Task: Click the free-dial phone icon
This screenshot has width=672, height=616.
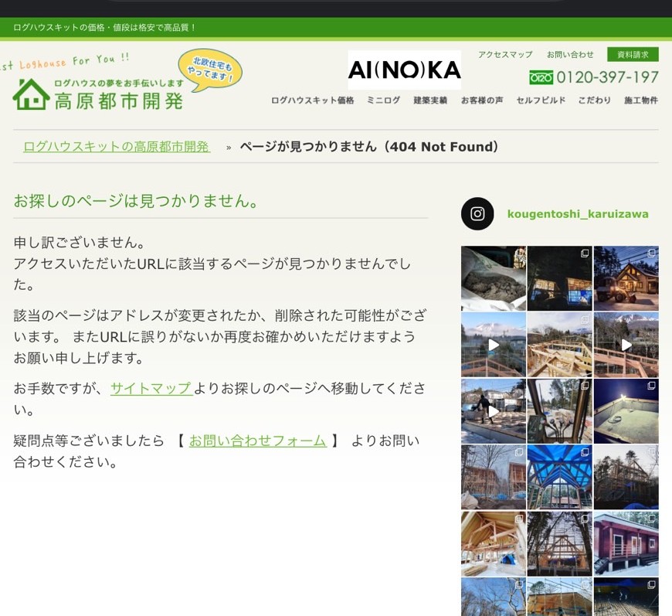Action: tap(541, 77)
